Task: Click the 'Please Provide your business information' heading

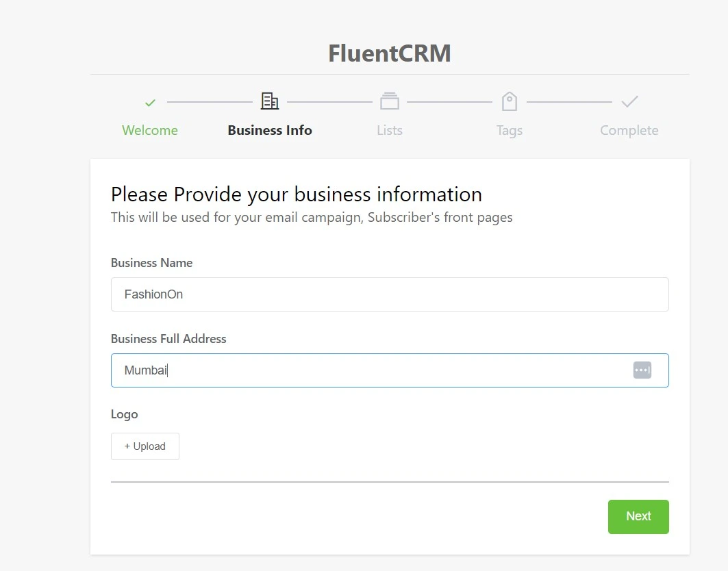Action: pos(297,194)
